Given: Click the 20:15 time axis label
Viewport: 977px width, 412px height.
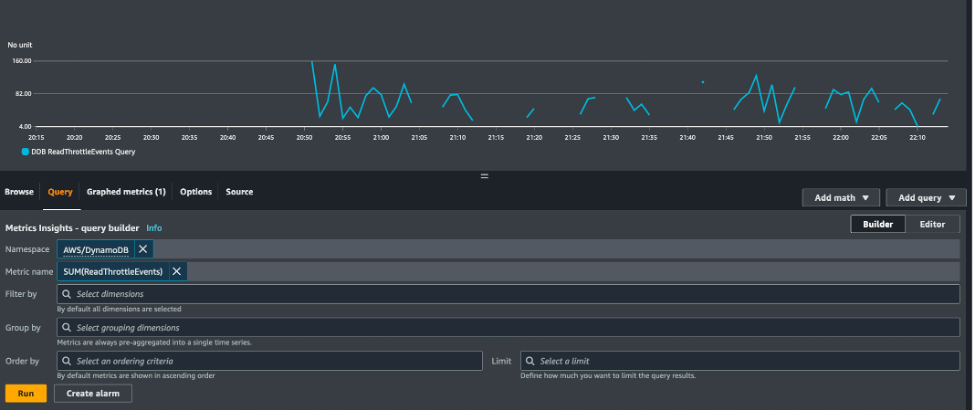Looking at the screenshot, I should coord(36,137).
